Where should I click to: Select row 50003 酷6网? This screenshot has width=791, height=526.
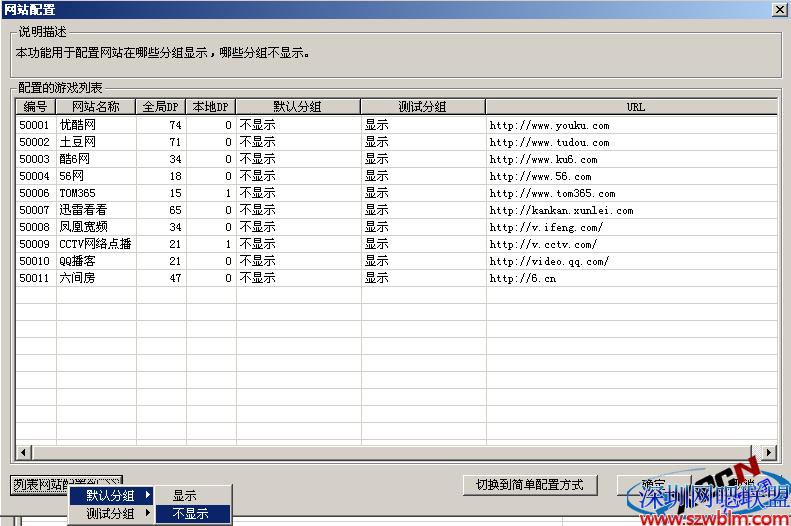397,159
